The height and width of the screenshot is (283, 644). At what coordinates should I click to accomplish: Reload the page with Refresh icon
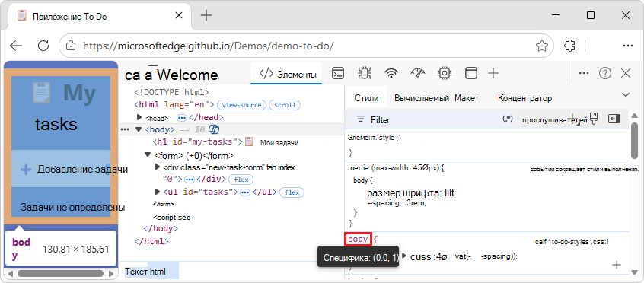pos(43,46)
